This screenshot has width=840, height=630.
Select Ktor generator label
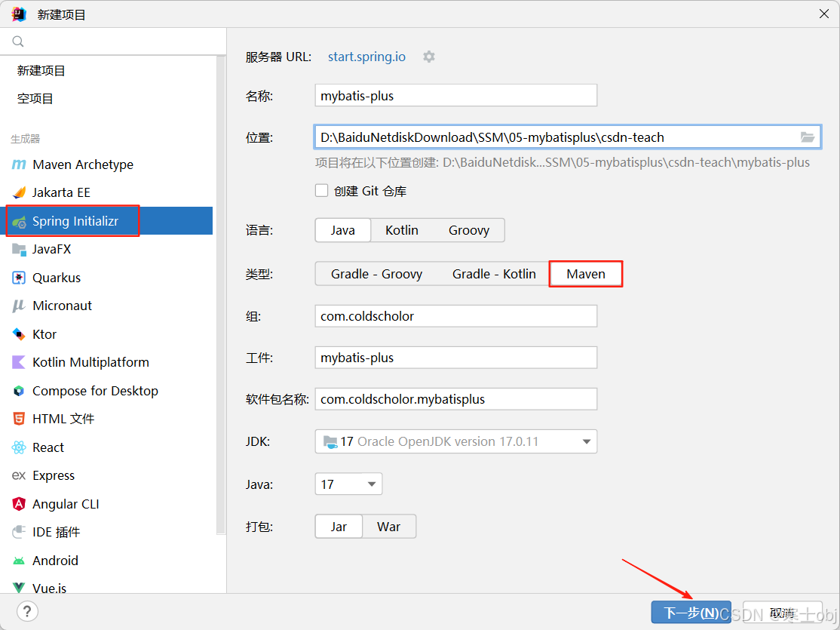tap(44, 334)
